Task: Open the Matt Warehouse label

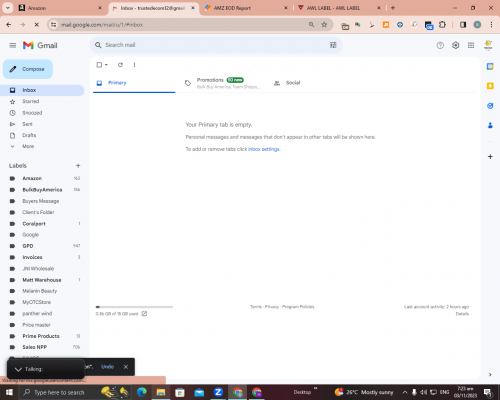Action: [x=42, y=280]
